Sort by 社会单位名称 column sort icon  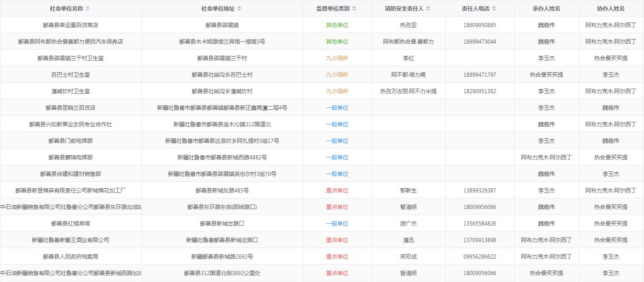tap(88, 9)
